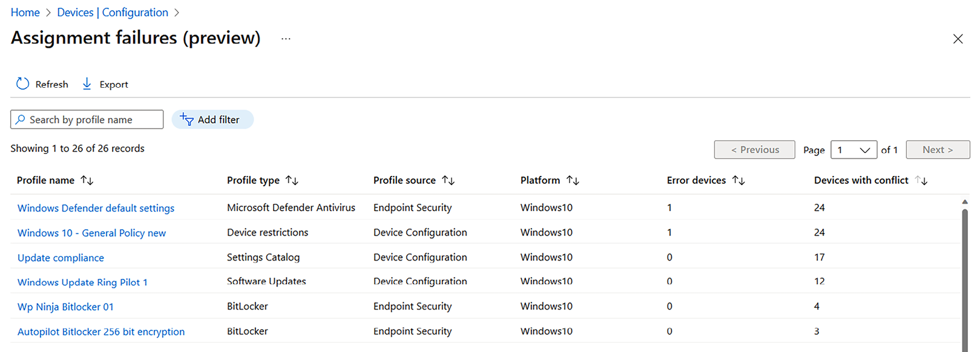Open the page number dropdown

(853, 150)
